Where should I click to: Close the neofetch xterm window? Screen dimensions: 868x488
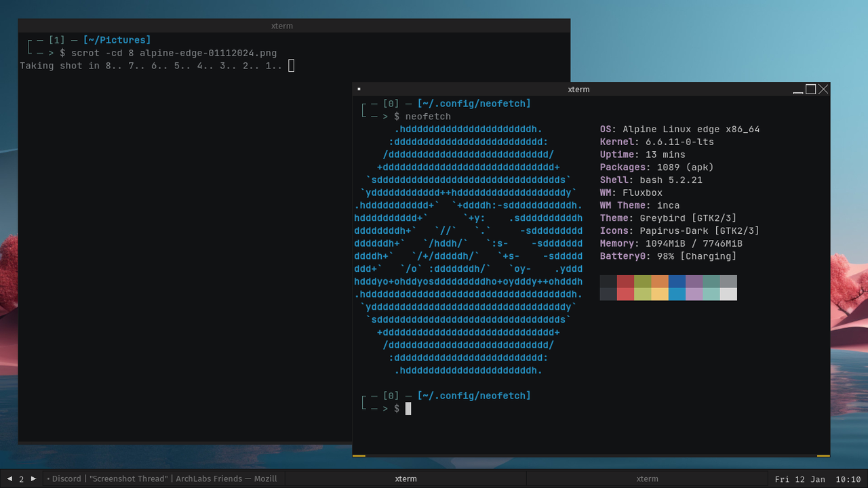point(823,89)
